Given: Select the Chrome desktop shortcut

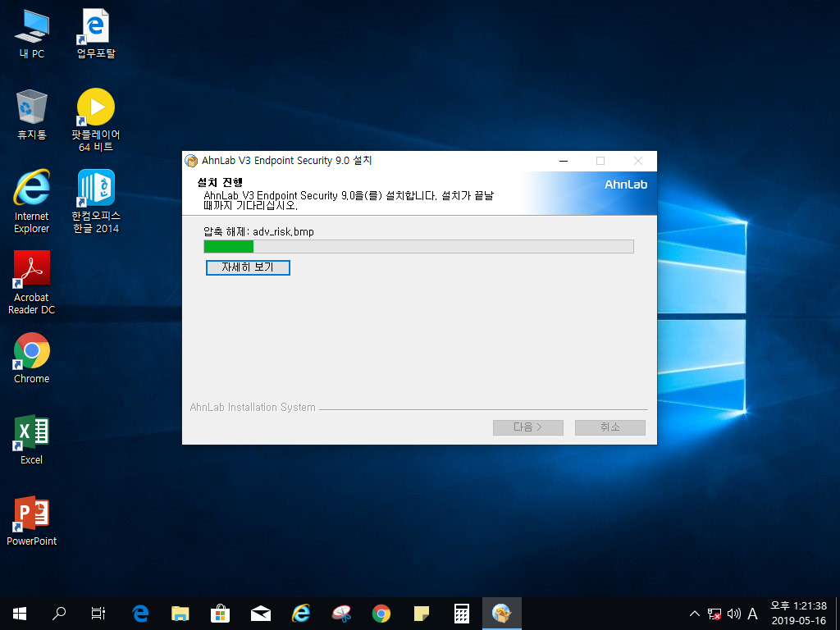Looking at the screenshot, I should (32, 358).
